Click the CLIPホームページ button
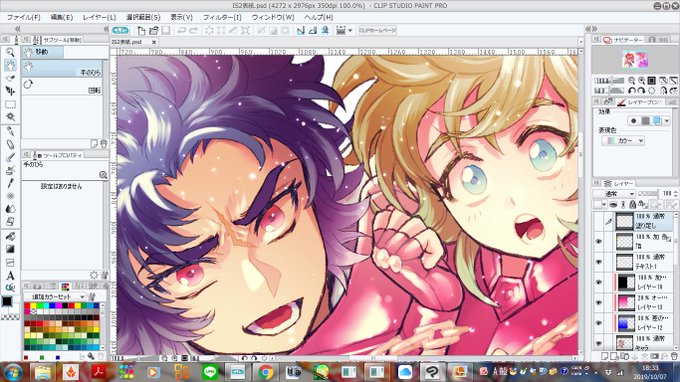This screenshot has height=382, width=680. (377, 30)
